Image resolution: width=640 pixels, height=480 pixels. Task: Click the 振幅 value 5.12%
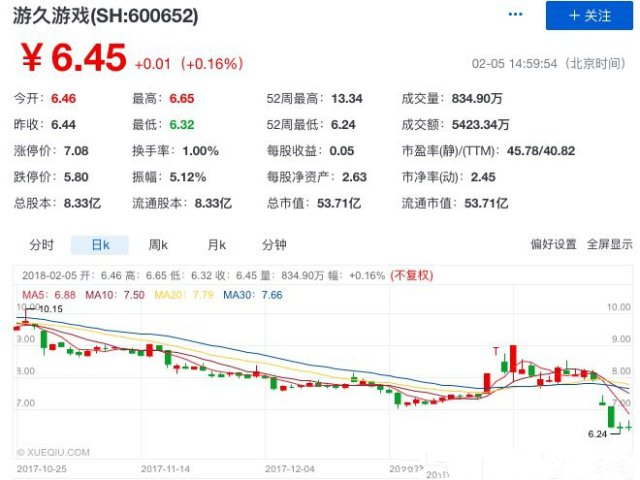coord(188,177)
